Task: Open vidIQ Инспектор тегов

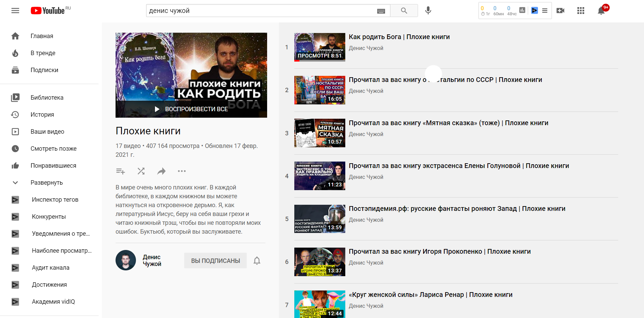Action: click(49, 200)
